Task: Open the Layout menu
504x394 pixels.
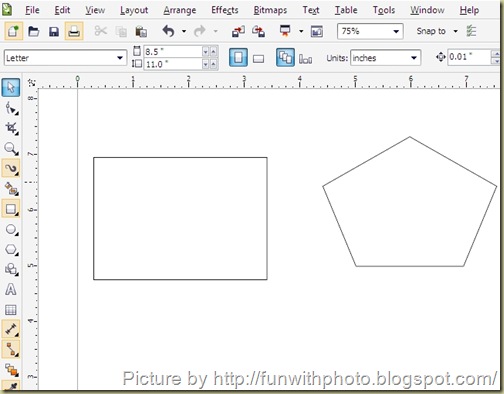Action: (x=134, y=10)
